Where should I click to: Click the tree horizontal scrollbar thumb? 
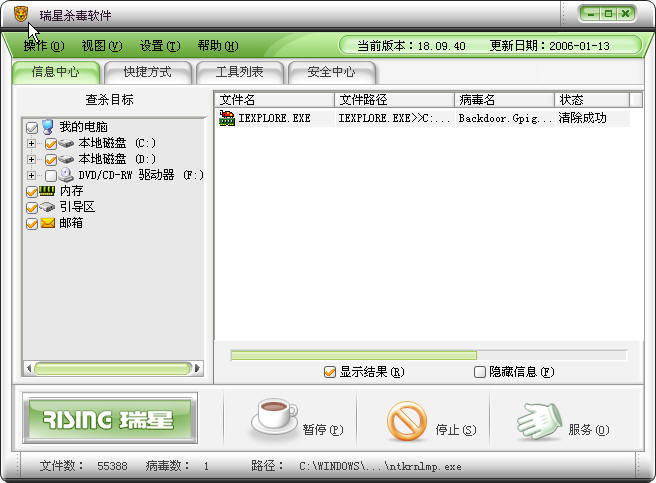coord(112,368)
